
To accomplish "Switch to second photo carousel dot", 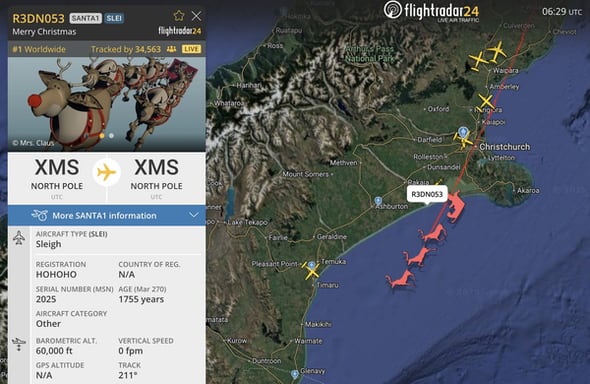I will pos(111,135).
